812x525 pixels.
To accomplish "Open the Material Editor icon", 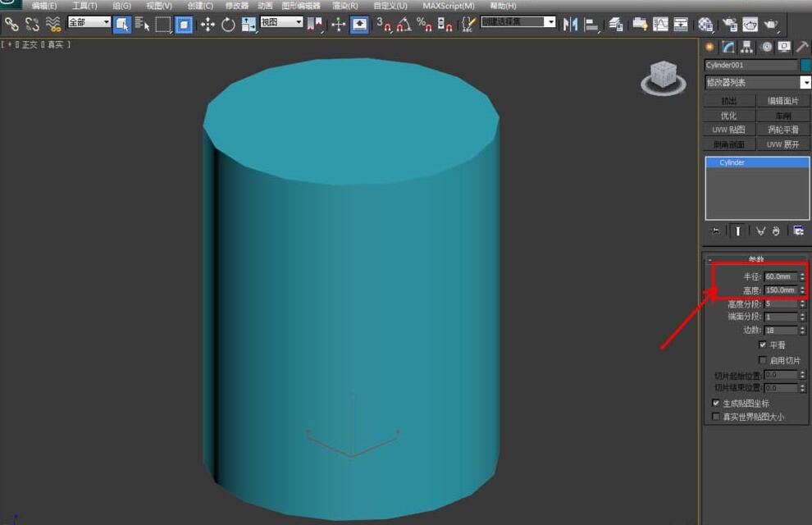I will (x=705, y=25).
